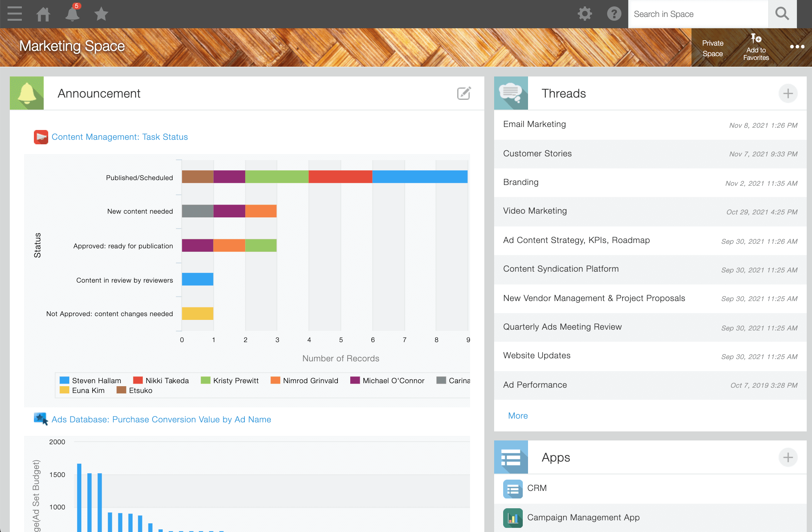This screenshot has height=532, width=812.
Task: Click the CRM app icon
Action: point(513,489)
